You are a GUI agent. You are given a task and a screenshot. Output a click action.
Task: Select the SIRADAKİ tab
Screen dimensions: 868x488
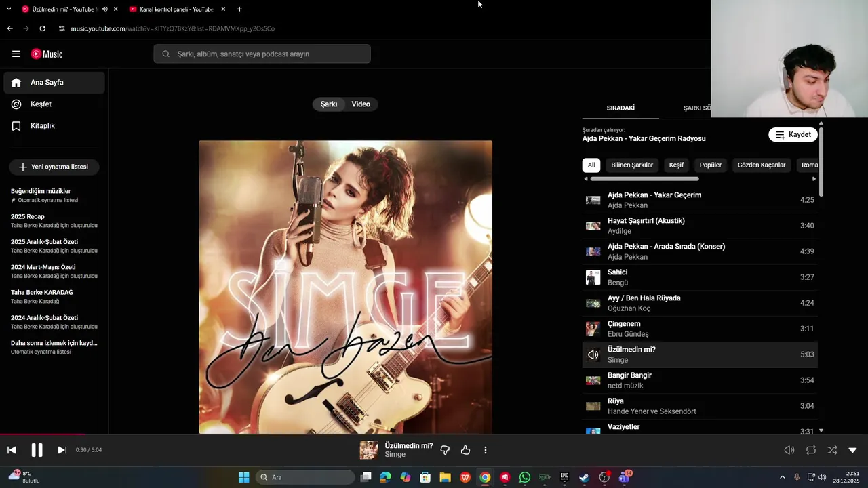[x=620, y=108]
